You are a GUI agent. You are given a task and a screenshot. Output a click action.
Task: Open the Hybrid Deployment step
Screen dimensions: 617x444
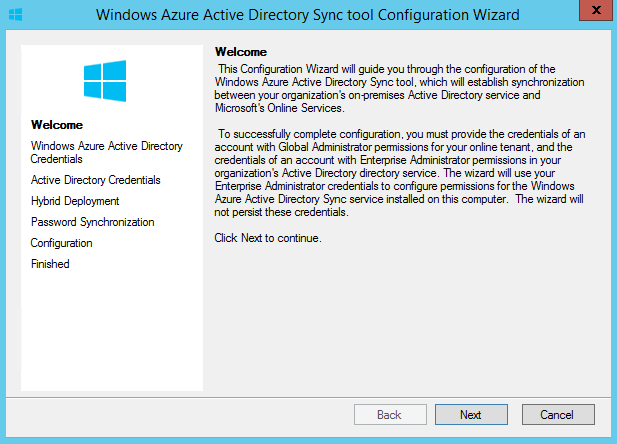(x=75, y=201)
